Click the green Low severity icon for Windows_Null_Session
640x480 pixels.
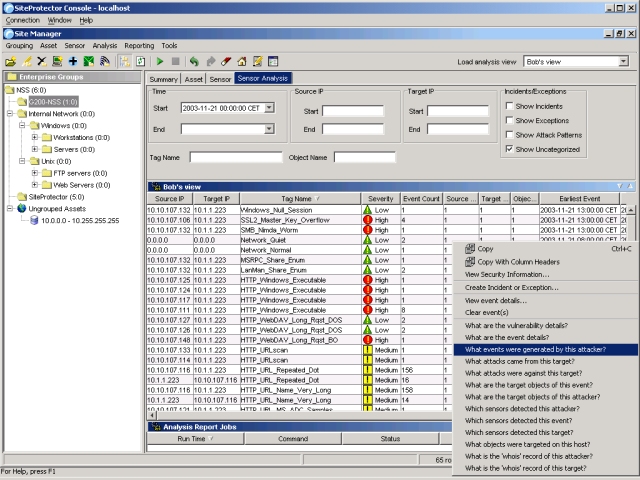click(x=368, y=210)
